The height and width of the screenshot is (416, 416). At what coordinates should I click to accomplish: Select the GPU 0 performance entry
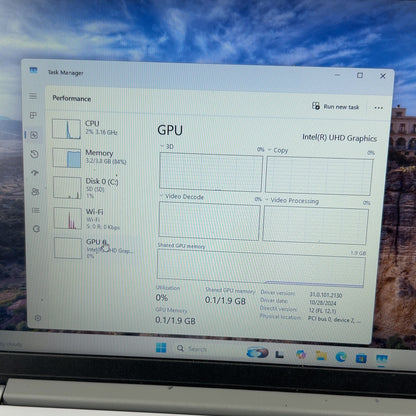coord(95,248)
